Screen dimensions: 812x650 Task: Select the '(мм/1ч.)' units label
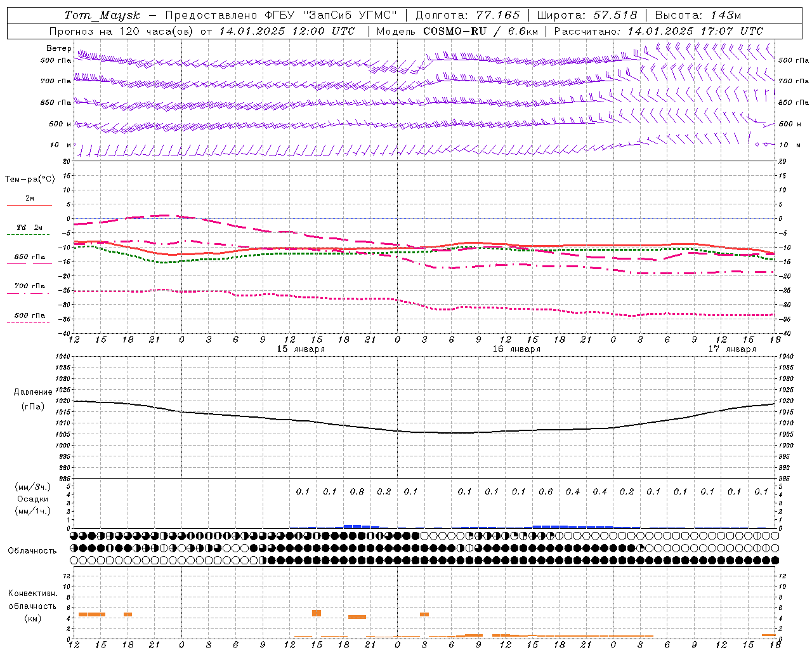[x=33, y=511]
